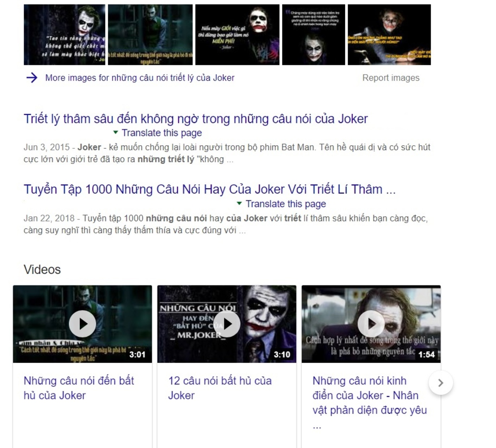Play the 1:54 Joker video thumbnail
The height and width of the screenshot is (448, 496).
371,324
